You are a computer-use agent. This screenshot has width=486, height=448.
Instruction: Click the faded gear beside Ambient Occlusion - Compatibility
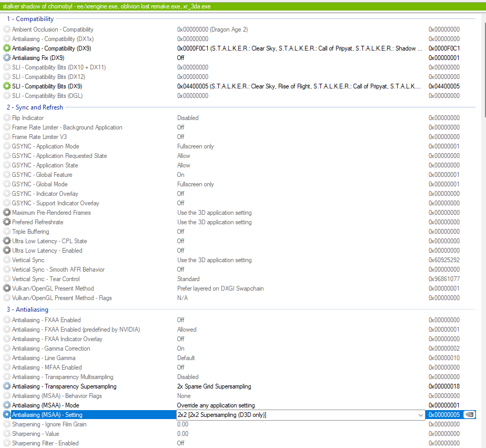pos(7,29)
